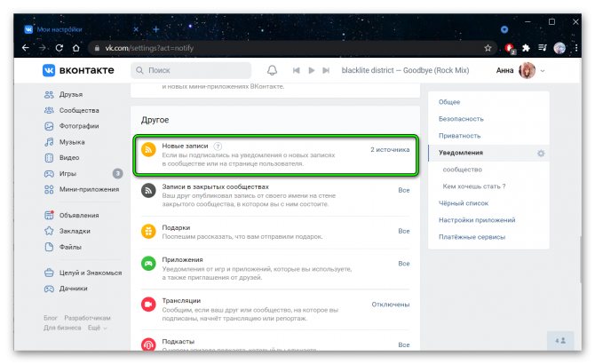Play the blacklite district track
This screenshot has width=595, height=364.
[312, 70]
